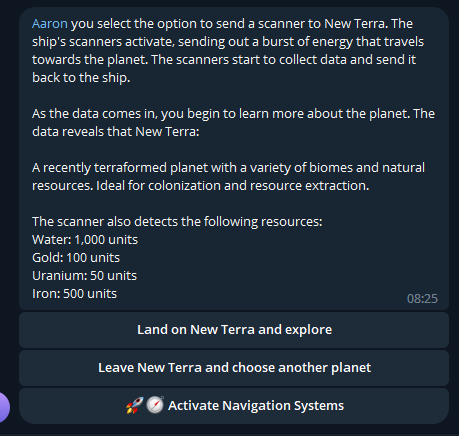Click the Gold: 100 units line
The height and width of the screenshot is (436, 459).
[x=76, y=258]
